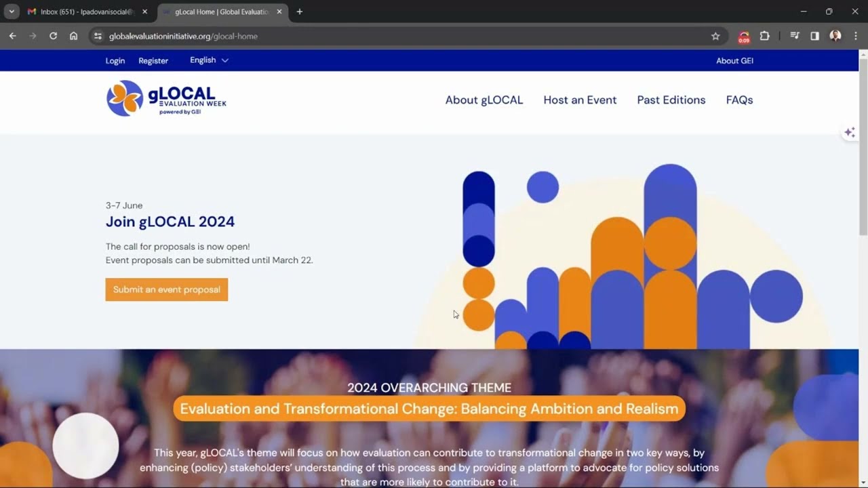Restore down the Chrome window
The image size is (868, 488).
(x=829, y=12)
